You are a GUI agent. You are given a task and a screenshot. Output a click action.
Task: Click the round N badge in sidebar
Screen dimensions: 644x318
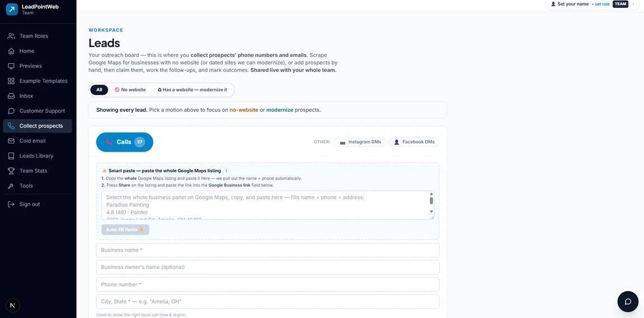tap(13, 305)
